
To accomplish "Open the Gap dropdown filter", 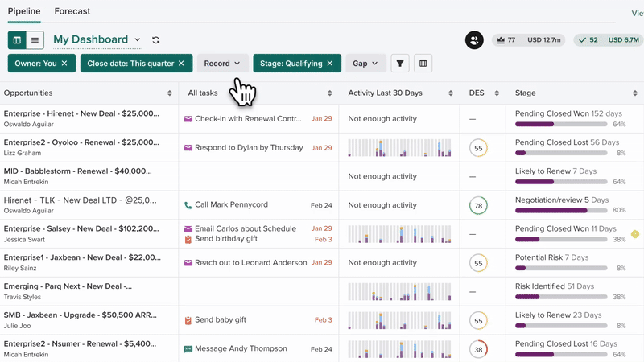I will pyautogui.click(x=365, y=64).
